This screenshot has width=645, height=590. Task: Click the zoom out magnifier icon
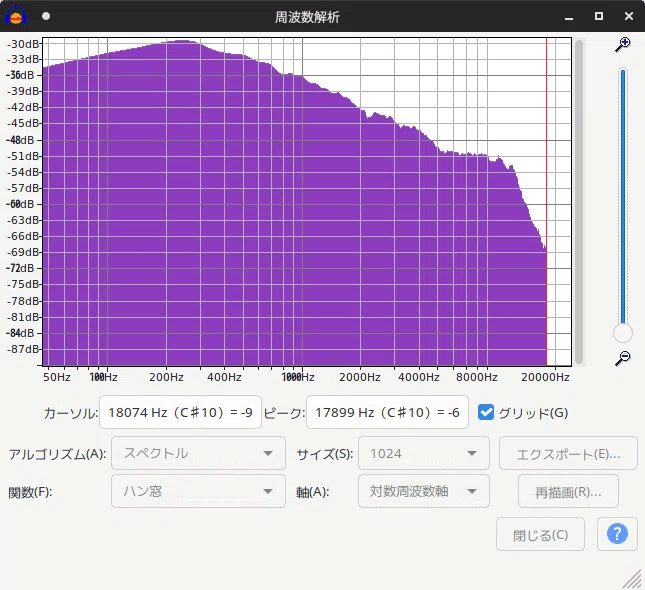(623, 358)
